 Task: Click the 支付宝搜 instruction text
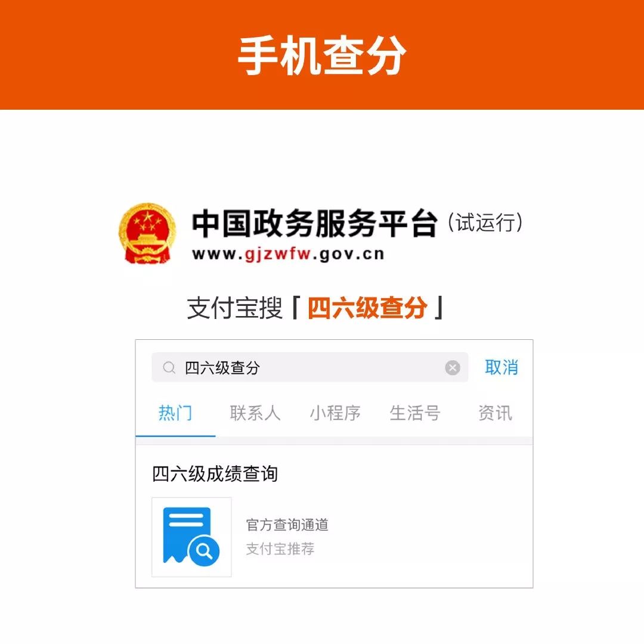pyautogui.click(x=234, y=308)
